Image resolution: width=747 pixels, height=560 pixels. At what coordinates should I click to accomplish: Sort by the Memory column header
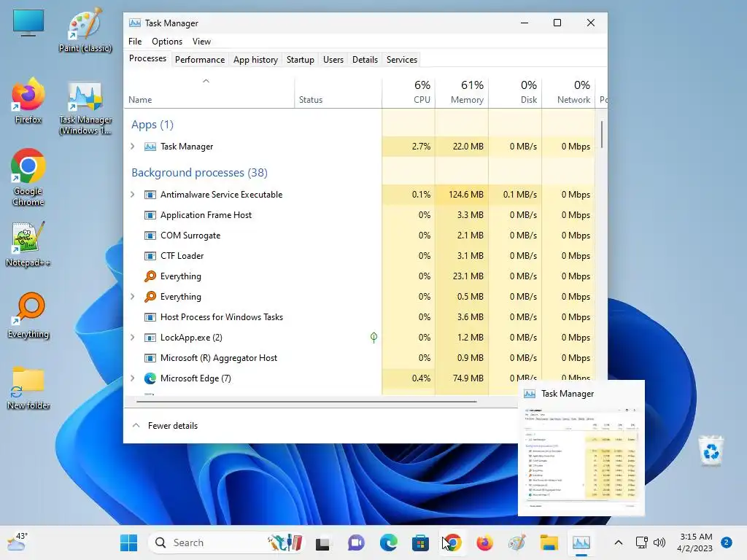tap(462, 93)
